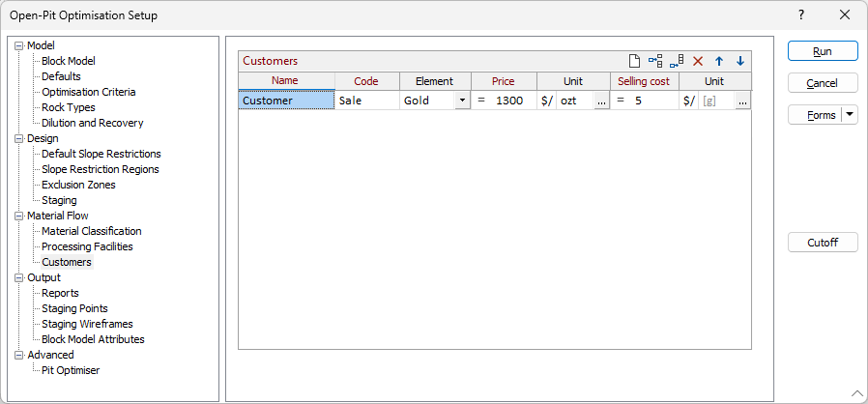Click the new blank row icon in Customers

635,61
